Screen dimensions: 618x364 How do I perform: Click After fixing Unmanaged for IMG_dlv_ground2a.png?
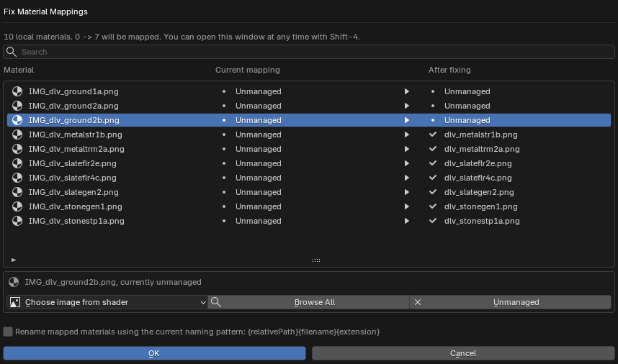click(467, 106)
